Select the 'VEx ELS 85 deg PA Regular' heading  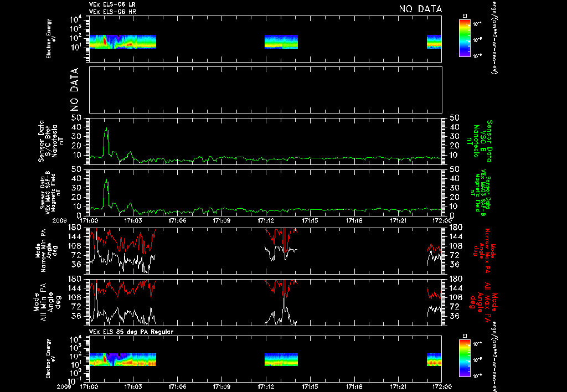tap(131, 332)
